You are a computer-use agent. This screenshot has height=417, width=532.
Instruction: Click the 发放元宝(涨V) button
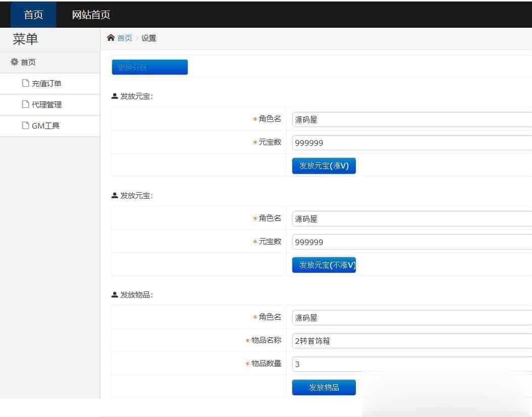324,166
